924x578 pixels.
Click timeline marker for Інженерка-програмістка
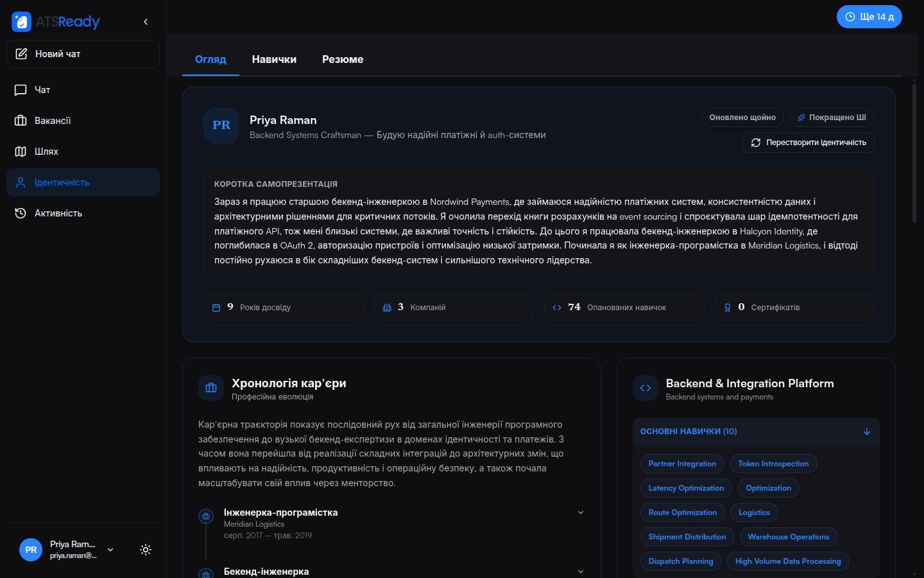(x=206, y=516)
